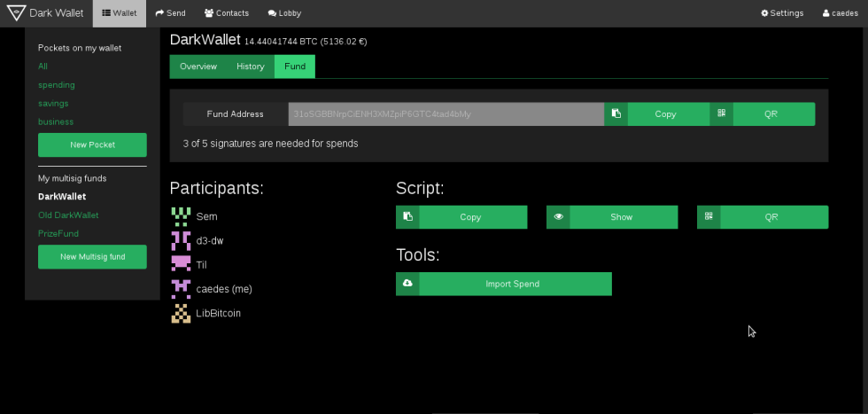Switch to the History tab
Image resolution: width=868 pixels, height=414 pixels.
tap(250, 66)
